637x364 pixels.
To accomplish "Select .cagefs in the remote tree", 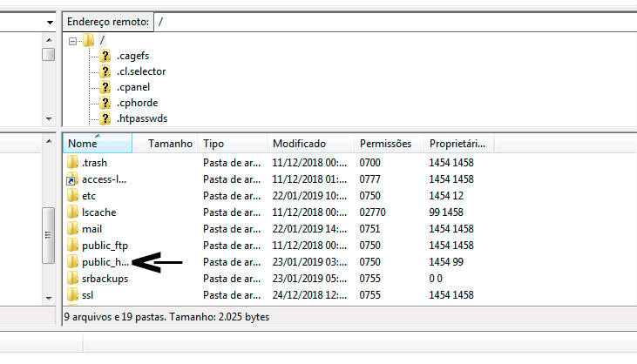I will [133, 56].
